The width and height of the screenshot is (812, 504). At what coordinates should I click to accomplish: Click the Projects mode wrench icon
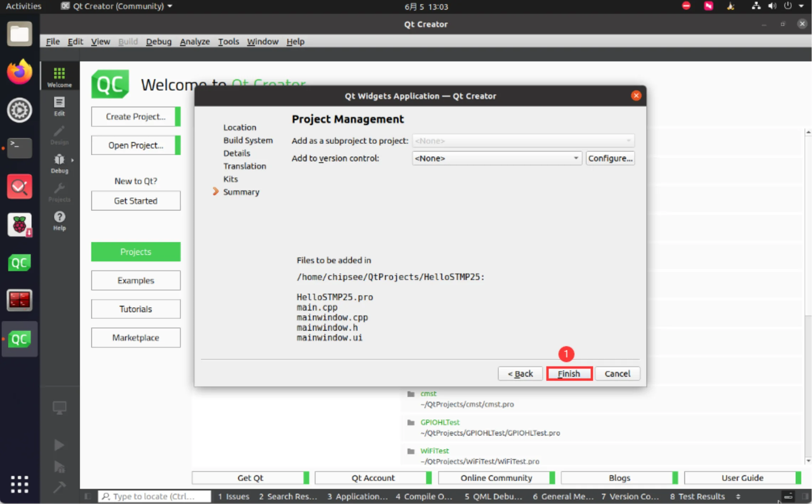(x=59, y=192)
